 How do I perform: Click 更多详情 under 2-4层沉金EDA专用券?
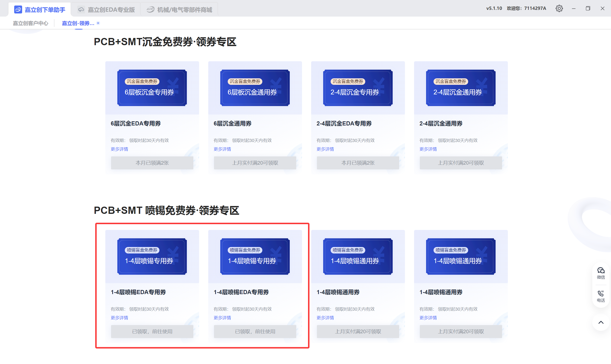coord(325,149)
